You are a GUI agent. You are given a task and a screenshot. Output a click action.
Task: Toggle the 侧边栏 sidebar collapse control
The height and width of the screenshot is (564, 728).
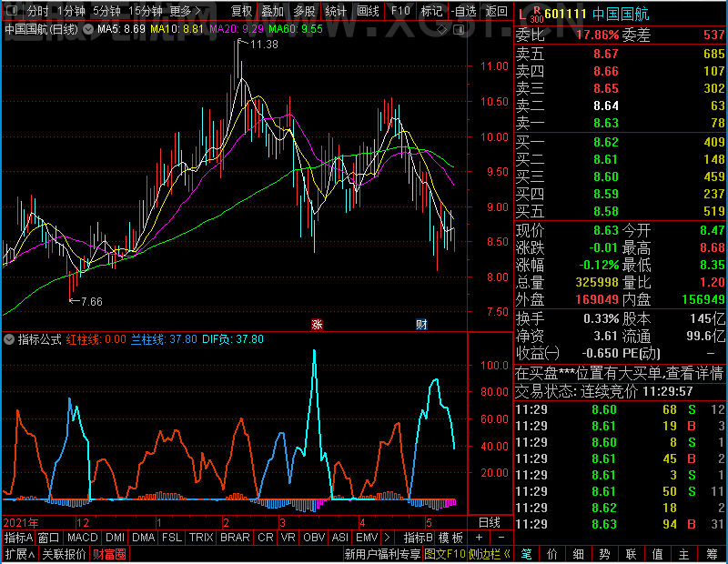[490, 554]
